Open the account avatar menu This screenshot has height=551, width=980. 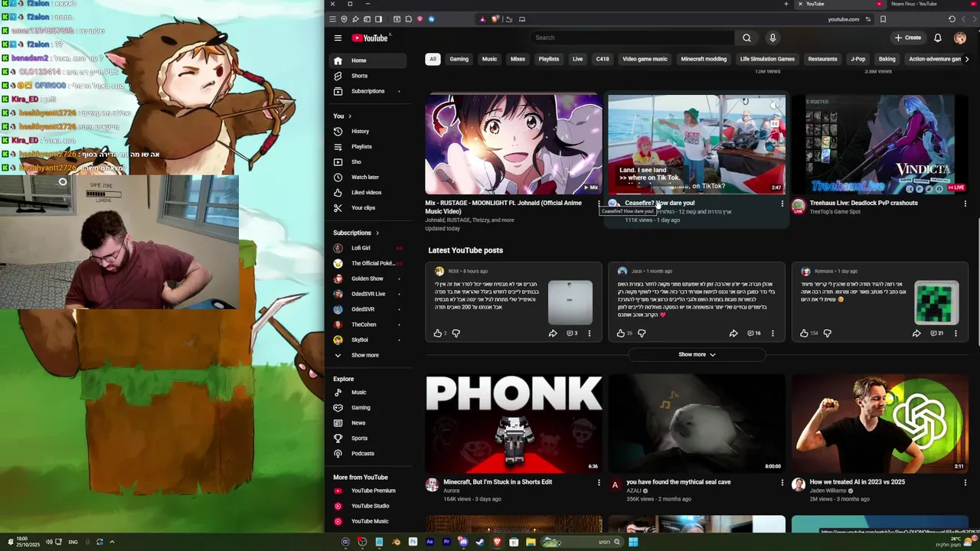pos(960,37)
